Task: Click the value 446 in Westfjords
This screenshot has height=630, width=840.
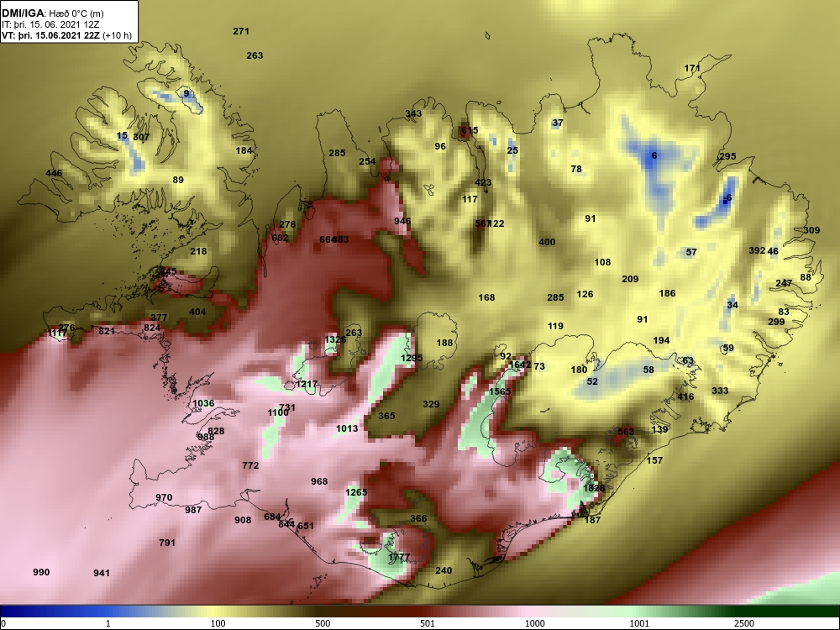Action: (54, 173)
